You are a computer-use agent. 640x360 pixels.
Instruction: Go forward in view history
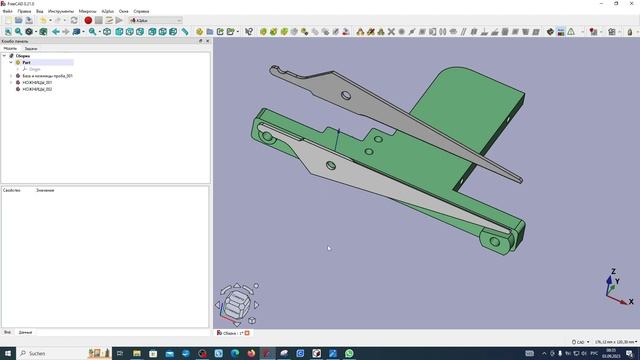point(66,32)
